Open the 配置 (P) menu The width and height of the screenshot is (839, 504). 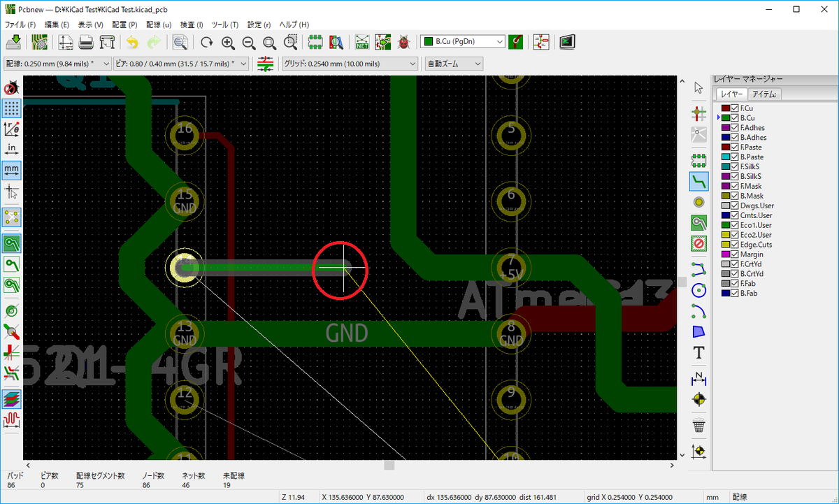pyautogui.click(x=124, y=24)
